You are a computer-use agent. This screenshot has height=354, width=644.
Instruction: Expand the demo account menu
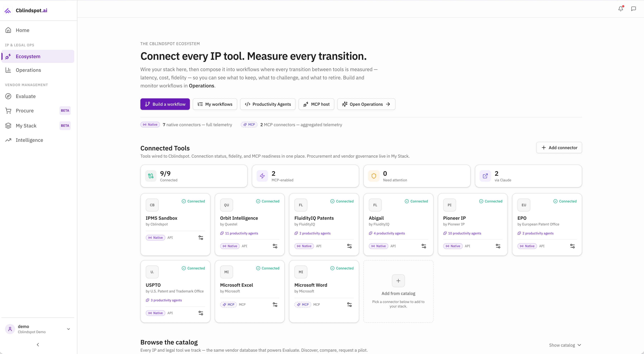pos(68,329)
